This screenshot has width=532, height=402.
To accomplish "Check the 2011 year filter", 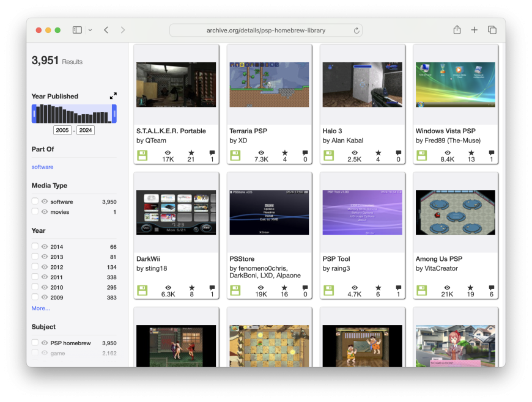I will pyautogui.click(x=35, y=277).
